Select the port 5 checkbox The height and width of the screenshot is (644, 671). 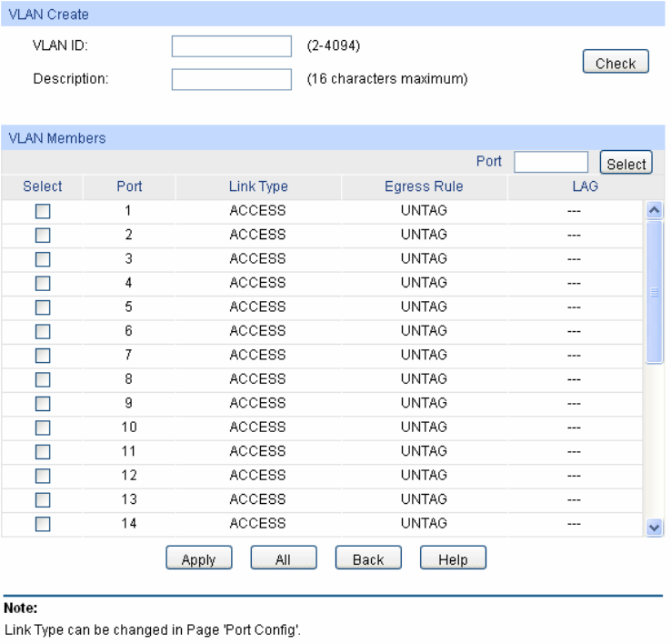(x=42, y=307)
